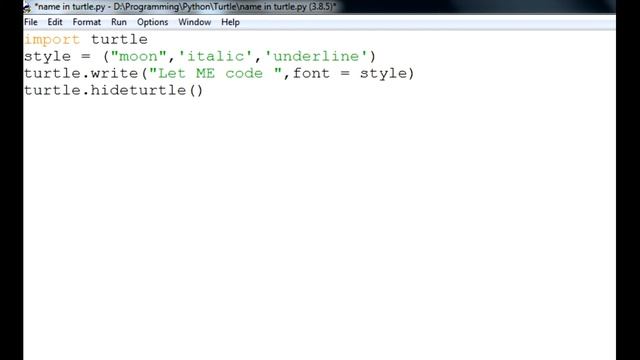640x360 pixels.
Task: Open the Help menu
Action: point(230,22)
